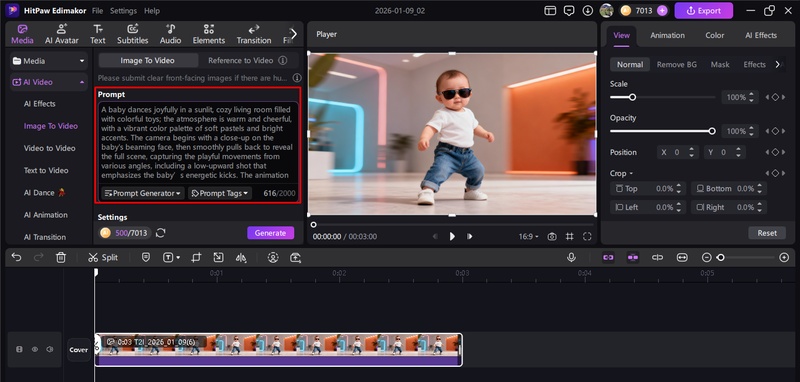Viewport: 800px width, 382px height.
Task: Switch to the Animation tab
Action: (x=667, y=35)
